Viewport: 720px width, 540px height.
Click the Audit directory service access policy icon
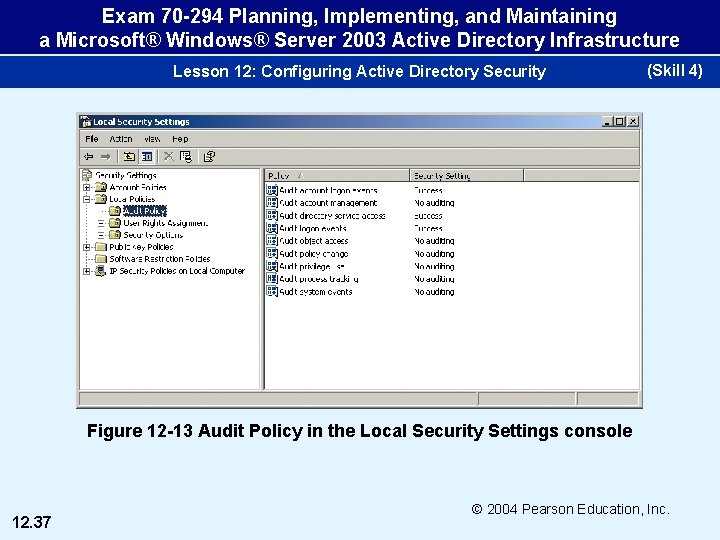(x=272, y=215)
